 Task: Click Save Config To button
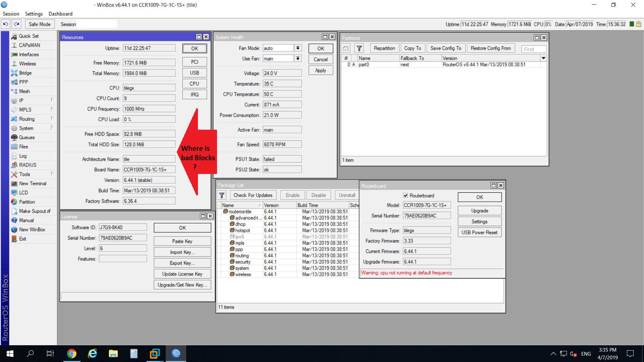[446, 48]
